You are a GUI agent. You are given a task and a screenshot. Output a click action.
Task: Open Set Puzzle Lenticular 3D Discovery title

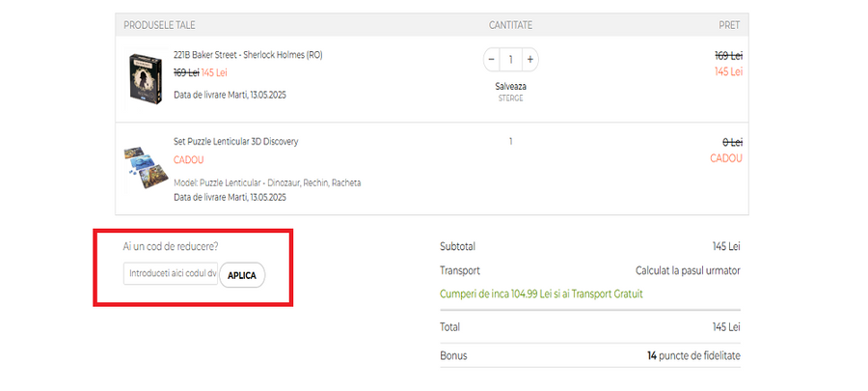point(235,142)
